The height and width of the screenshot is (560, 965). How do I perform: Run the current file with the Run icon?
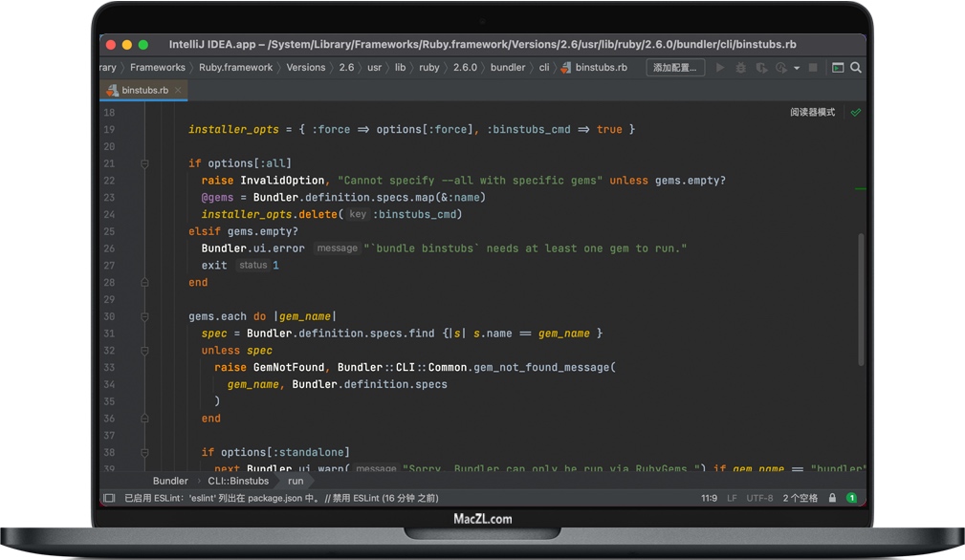coord(720,68)
